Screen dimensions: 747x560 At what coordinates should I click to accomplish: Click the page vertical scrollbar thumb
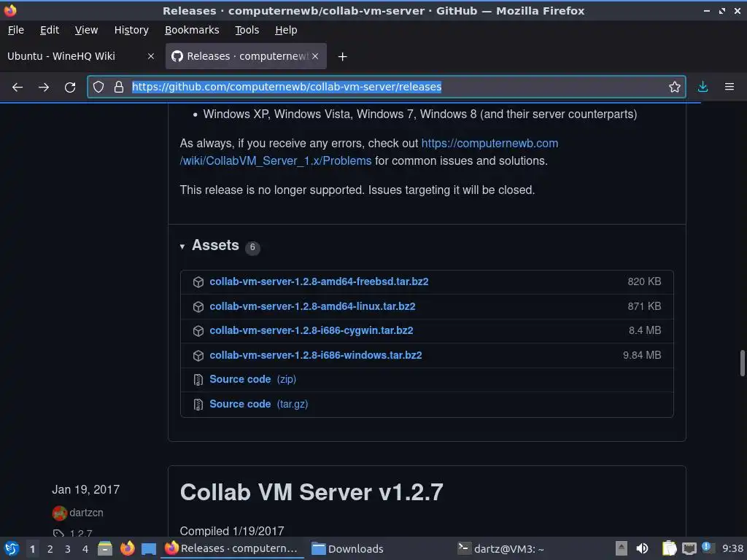pyautogui.click(x=742, y=363)
